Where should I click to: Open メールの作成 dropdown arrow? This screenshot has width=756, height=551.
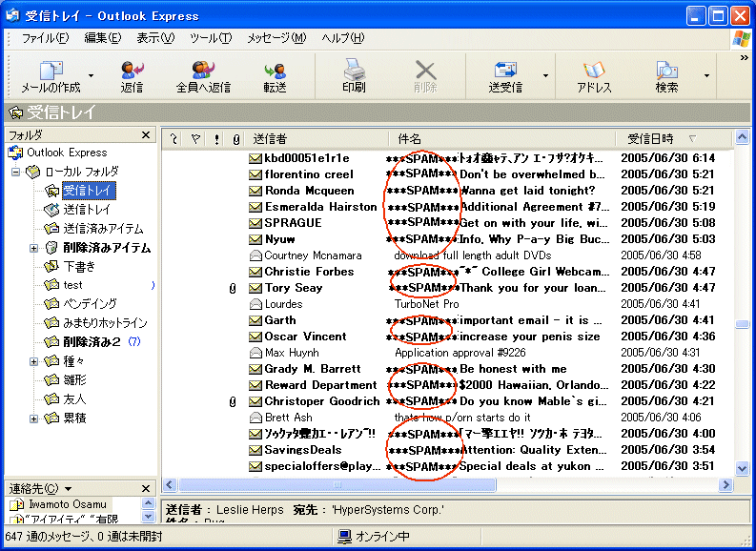(x=91, y=75)
